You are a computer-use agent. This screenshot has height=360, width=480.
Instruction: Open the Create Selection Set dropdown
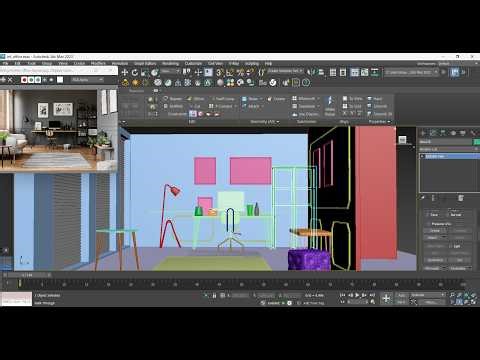coord(286,71)
